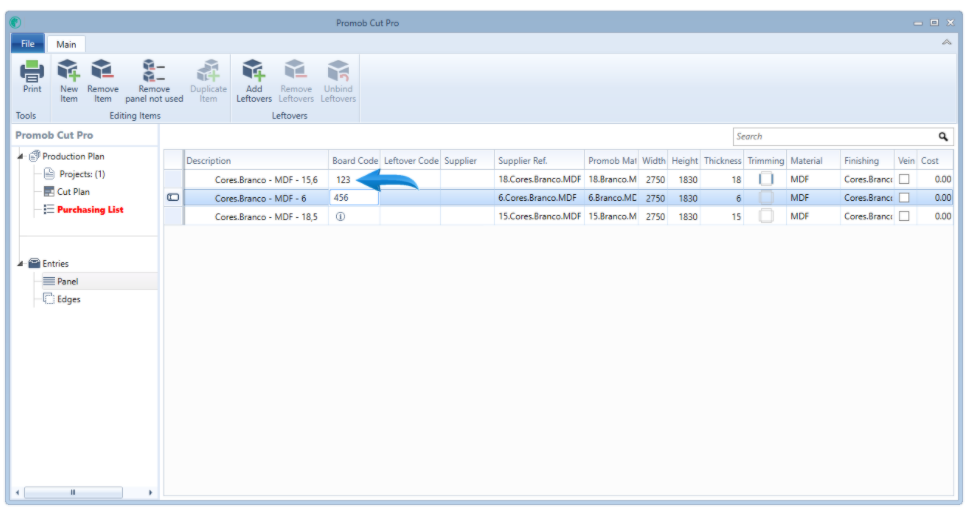
Task: Click Remove Leftovers icon
Action: 295,71
